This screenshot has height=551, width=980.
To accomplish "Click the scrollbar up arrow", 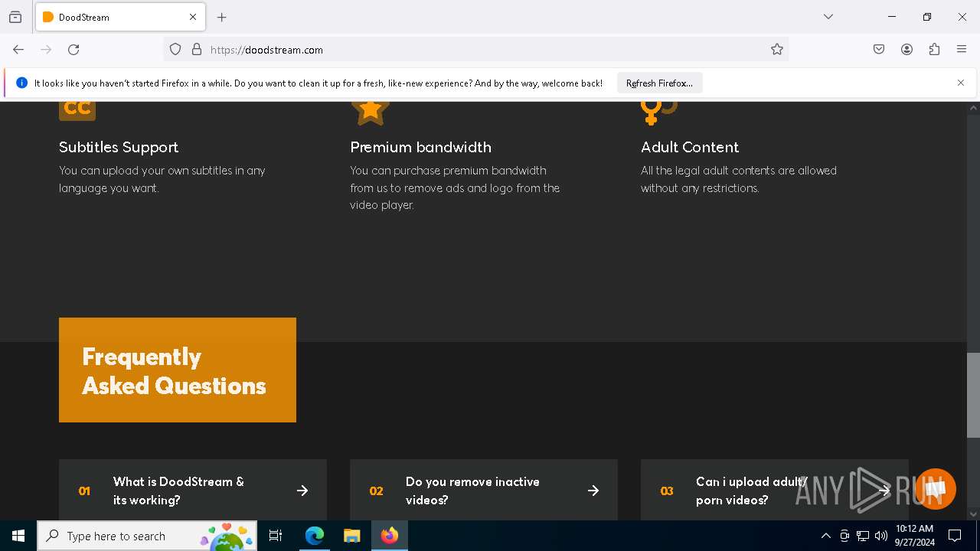I will 973,108.
